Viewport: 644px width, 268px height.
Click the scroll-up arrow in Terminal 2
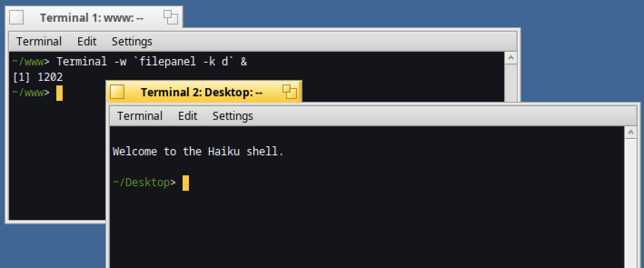coord(631,133)
